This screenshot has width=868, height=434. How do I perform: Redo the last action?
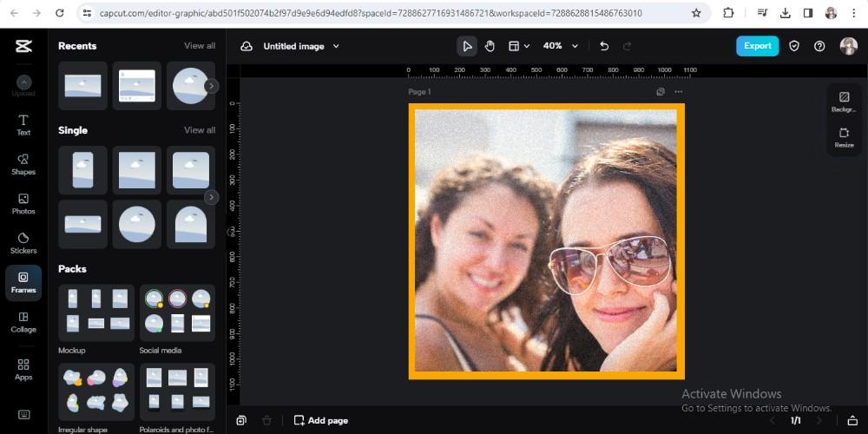tap(628, 46)
